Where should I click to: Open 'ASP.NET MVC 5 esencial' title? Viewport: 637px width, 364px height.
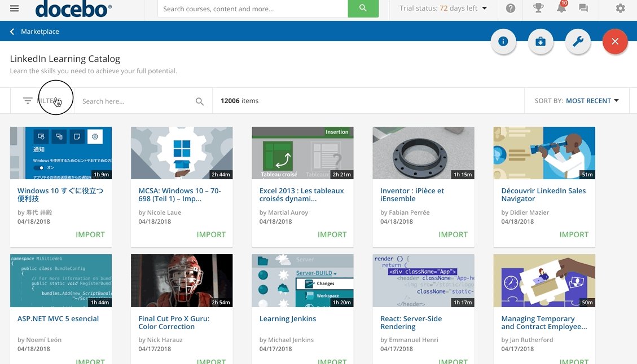58,318
